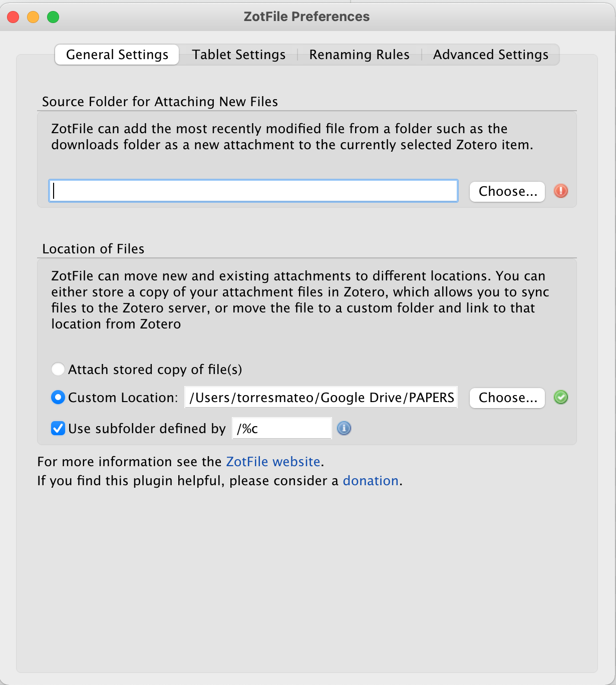Open the ZotFile website link
616x685 pixels.
[x=273, y=461]
